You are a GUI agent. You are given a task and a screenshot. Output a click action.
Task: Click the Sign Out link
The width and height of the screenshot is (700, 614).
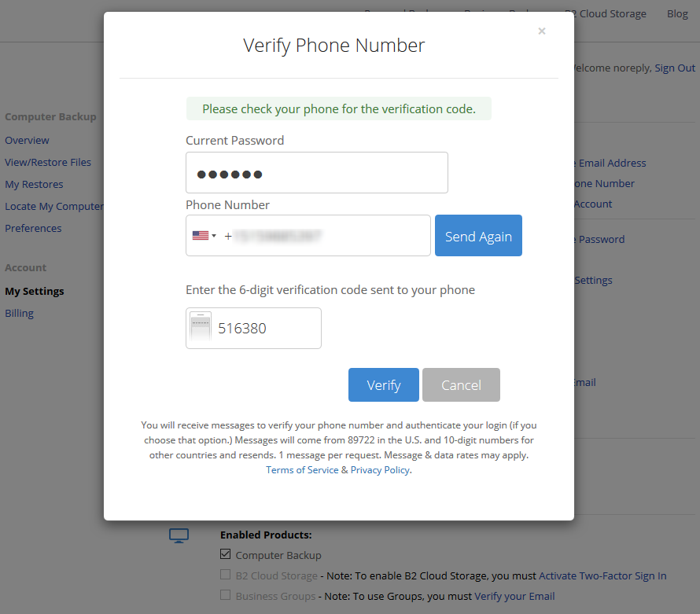[675, 68]
